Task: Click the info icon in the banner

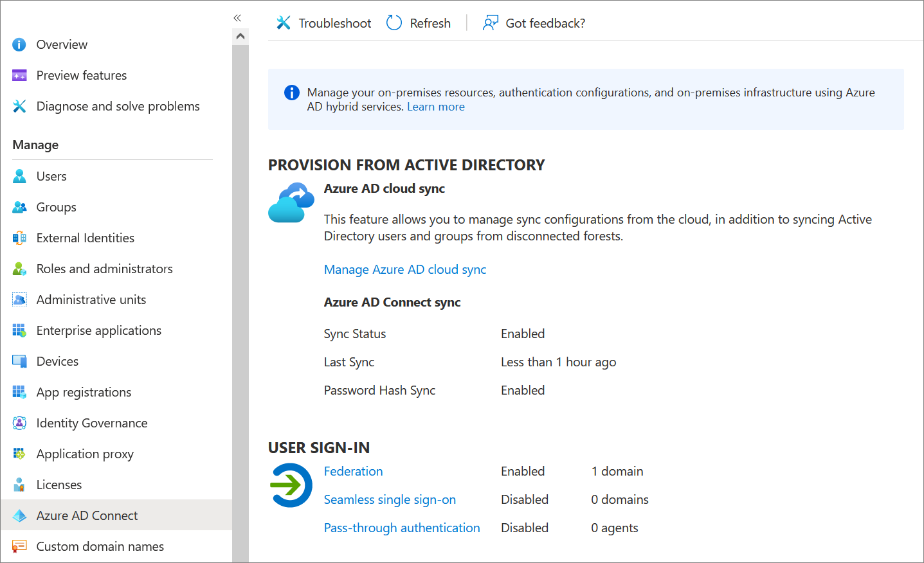Action: pyautogui.click(x=291, y=92)
